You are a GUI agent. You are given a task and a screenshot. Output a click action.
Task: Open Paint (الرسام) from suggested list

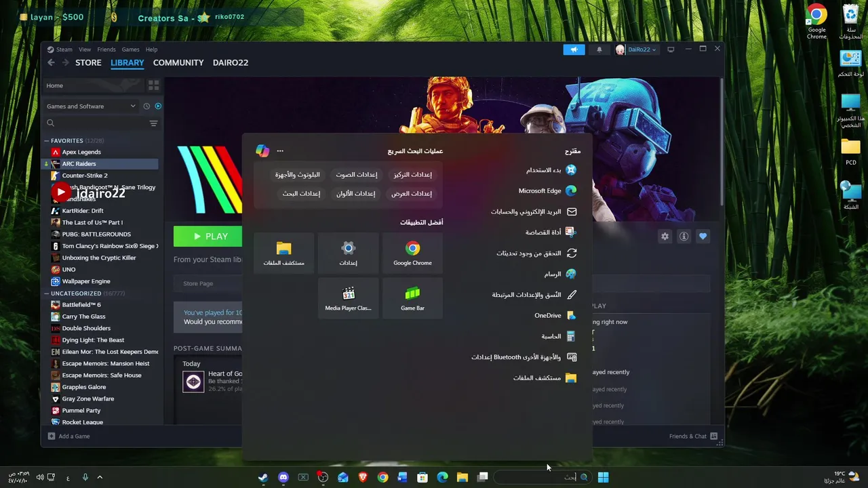pyautogui.click(x=559, y=274)
